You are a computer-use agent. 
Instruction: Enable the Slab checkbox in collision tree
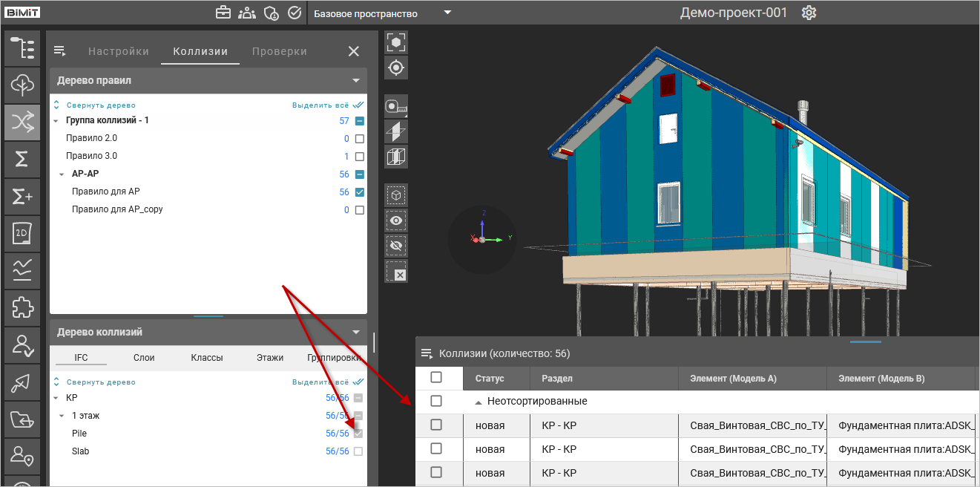(x=359, y=451)
